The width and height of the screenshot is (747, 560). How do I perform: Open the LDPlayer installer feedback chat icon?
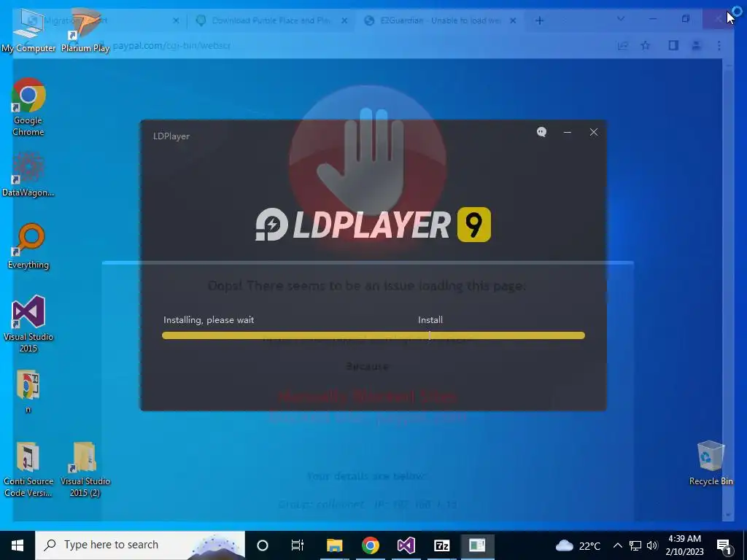tap(542, 133)
